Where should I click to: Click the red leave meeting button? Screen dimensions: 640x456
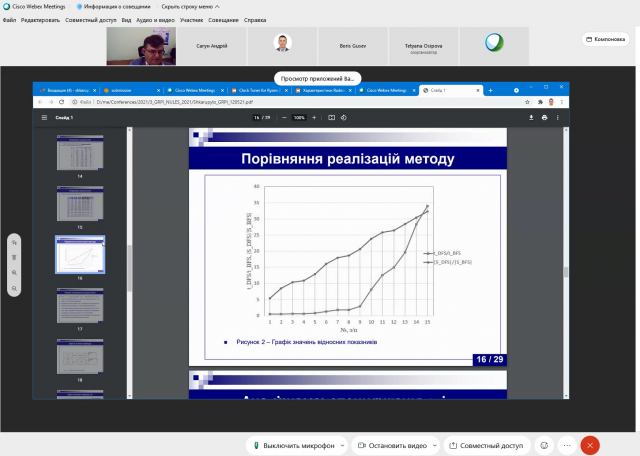590,445
